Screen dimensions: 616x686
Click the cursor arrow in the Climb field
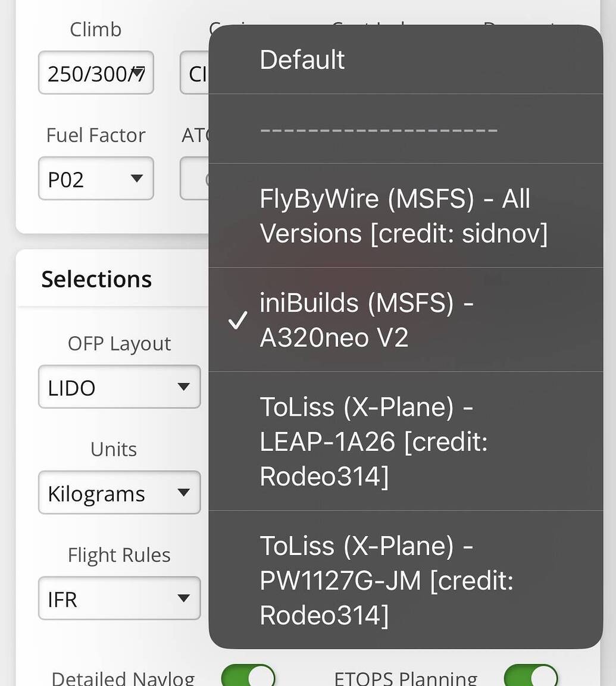(x=137, y=71)
